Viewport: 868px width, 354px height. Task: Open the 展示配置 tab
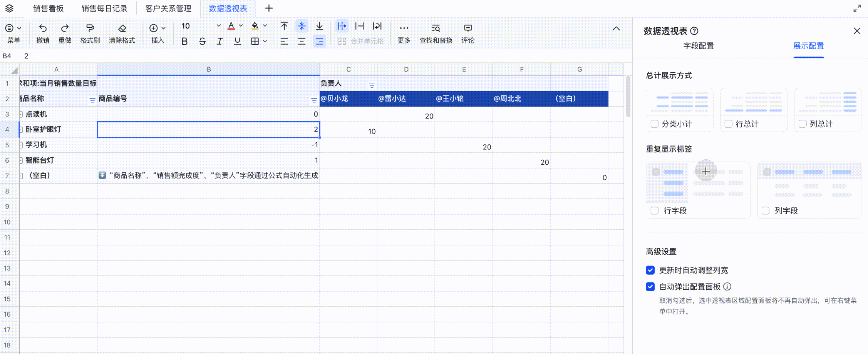(x=808, y=46)
